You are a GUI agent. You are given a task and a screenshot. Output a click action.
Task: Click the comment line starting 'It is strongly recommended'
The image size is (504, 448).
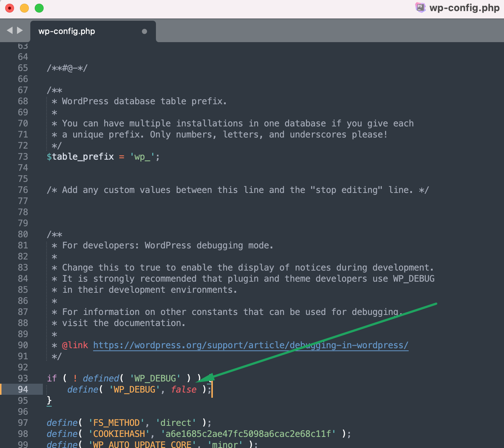click(x=248, y=279)
